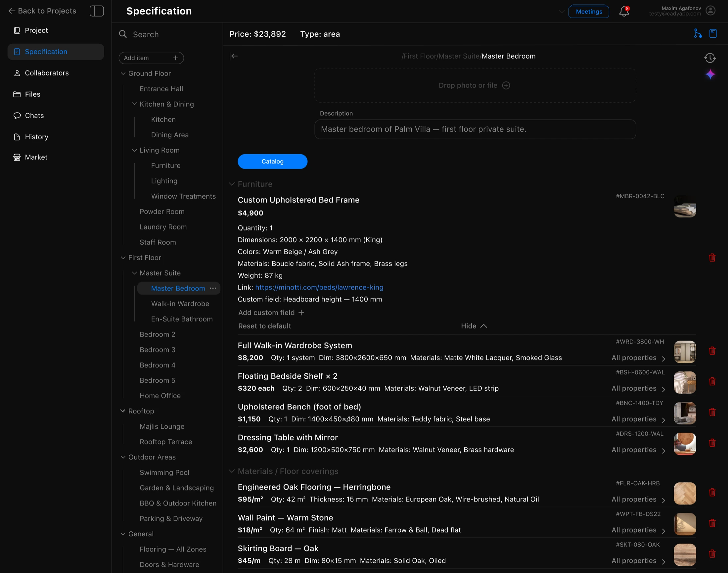Click the specification sheet view icon
728x573 pixels.
[713, 33]
